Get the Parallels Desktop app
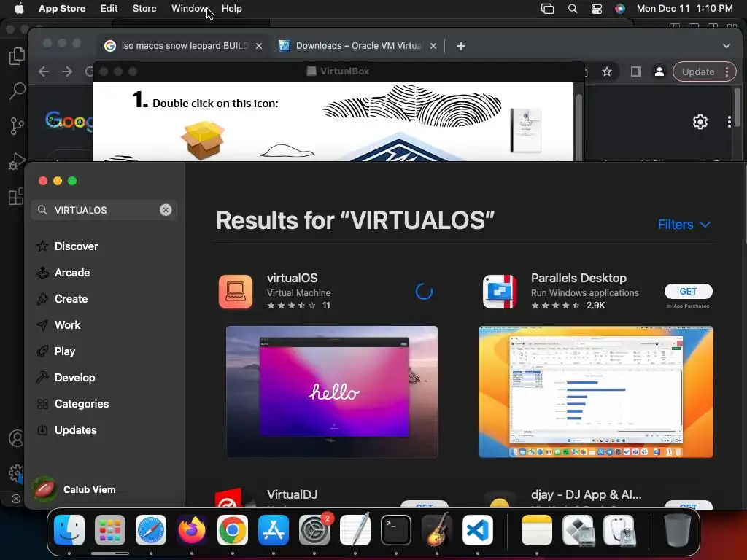Screen dimensions: 747x560 [689, 291]
